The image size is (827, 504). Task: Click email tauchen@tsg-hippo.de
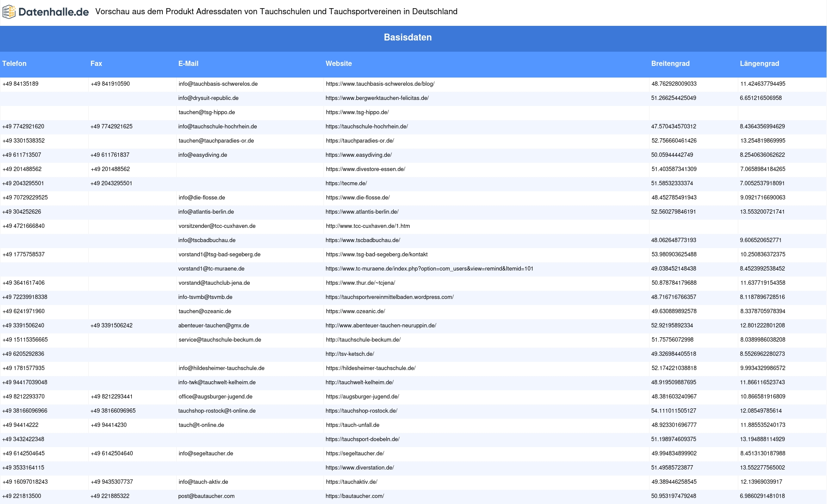207,112
